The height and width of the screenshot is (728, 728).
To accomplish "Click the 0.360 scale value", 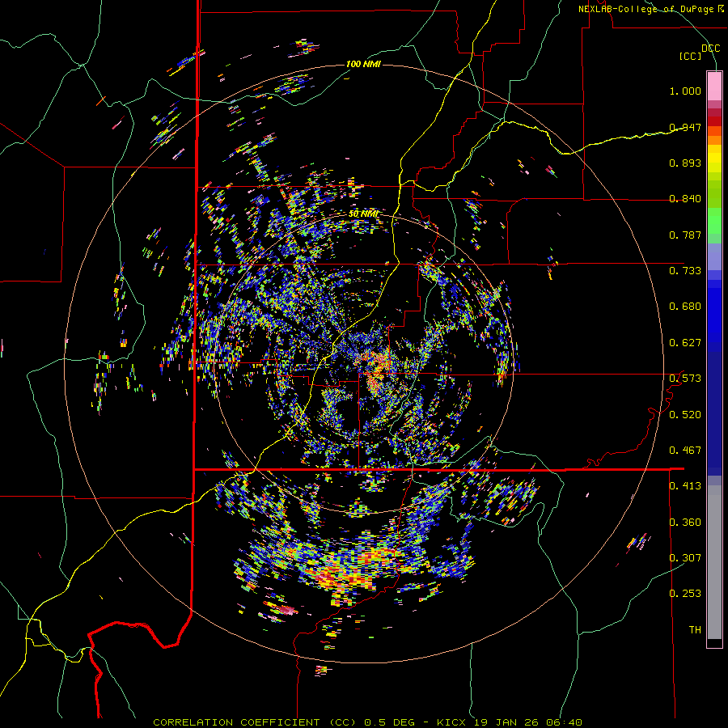I will (x=685, y=523).
